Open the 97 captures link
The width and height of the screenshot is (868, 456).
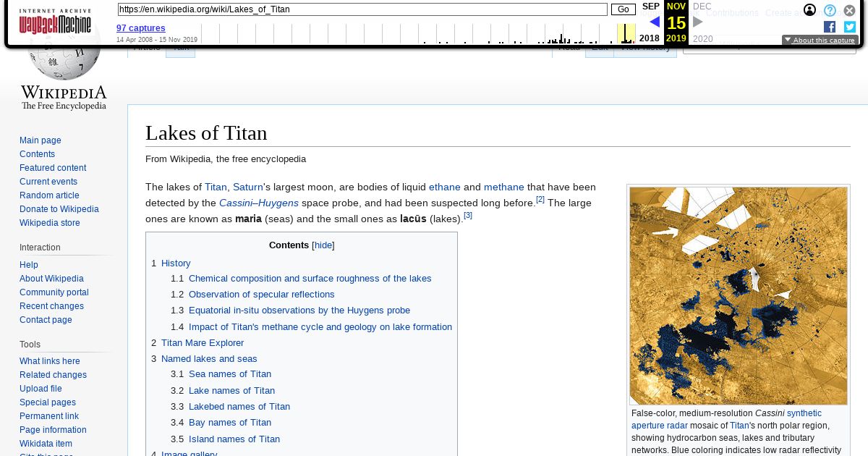(141, 28)
